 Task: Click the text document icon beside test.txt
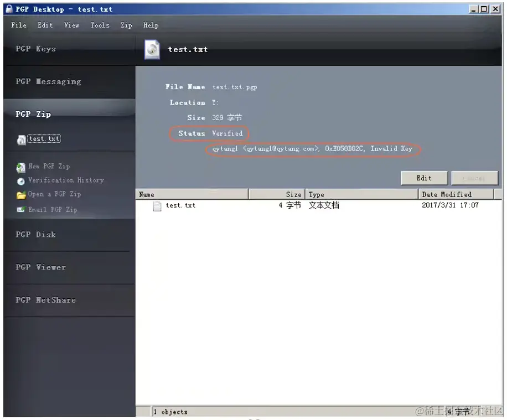[157, 206]
